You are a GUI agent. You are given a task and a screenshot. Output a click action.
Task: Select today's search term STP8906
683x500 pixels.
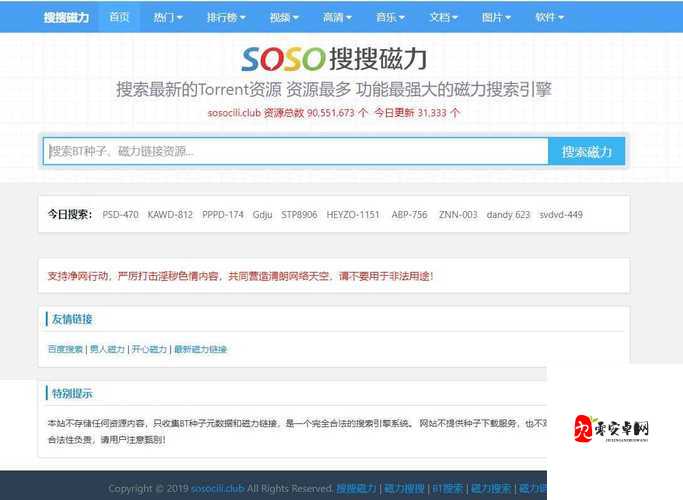coord(299,215)
